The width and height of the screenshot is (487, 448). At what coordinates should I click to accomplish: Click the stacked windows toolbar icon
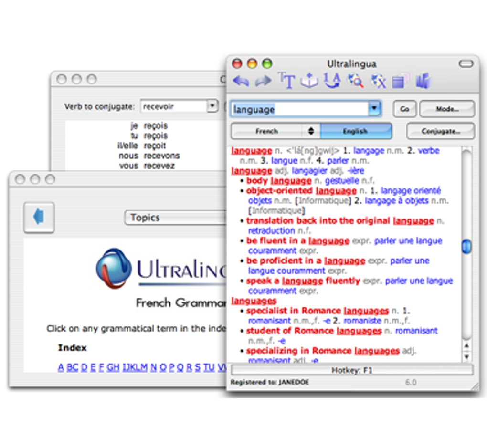click(401, 81)
